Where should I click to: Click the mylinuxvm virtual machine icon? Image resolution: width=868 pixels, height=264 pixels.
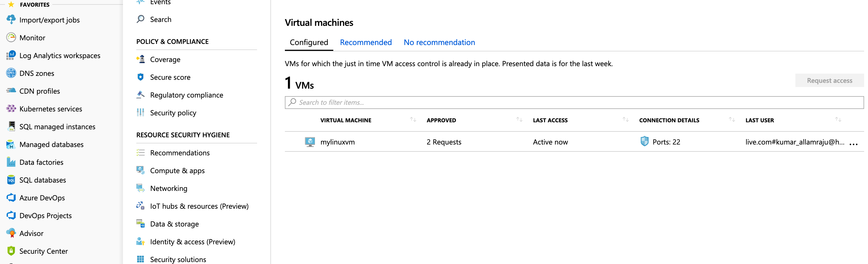point(310,142)
